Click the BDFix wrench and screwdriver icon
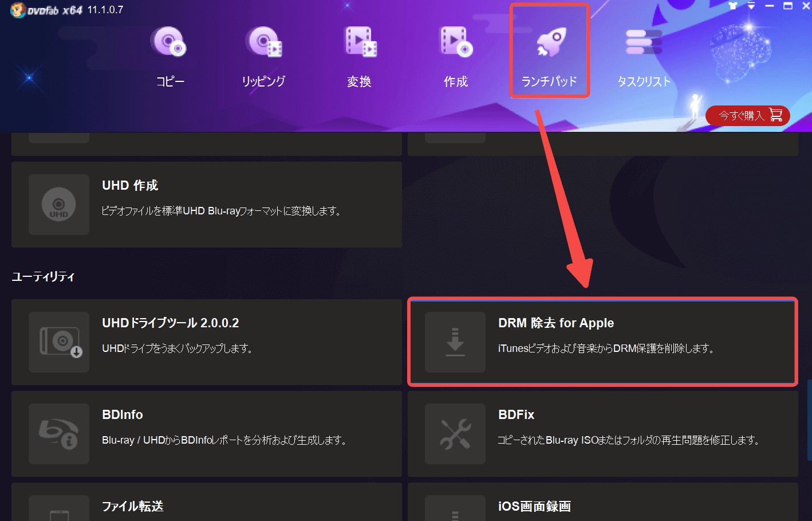This screenshot has height=521, width=812. tap(455, 434)
